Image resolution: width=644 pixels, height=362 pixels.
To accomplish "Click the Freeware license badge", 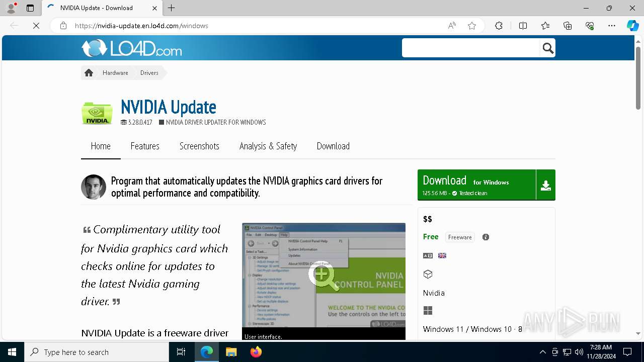I will [460, 237].
